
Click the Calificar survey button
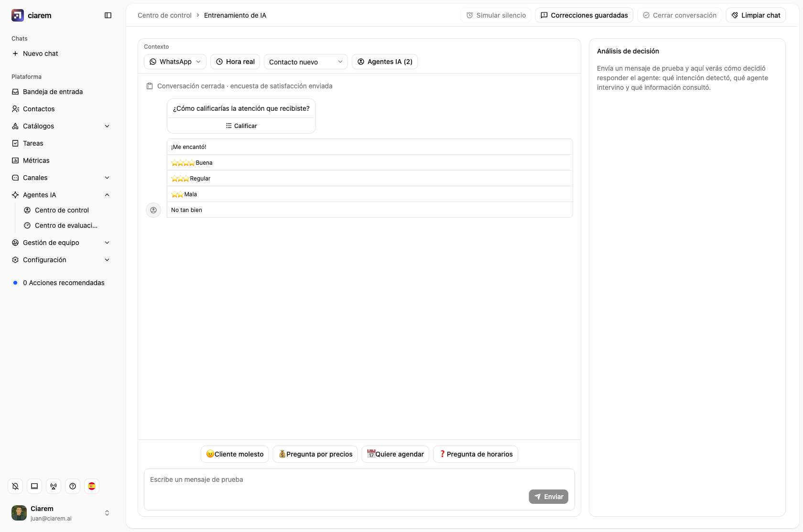click(x=241, y=126)
